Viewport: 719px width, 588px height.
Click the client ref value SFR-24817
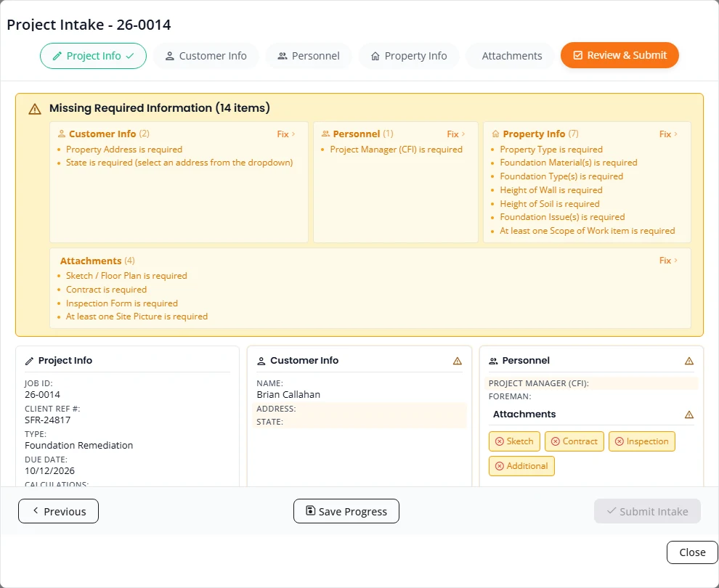48,420
